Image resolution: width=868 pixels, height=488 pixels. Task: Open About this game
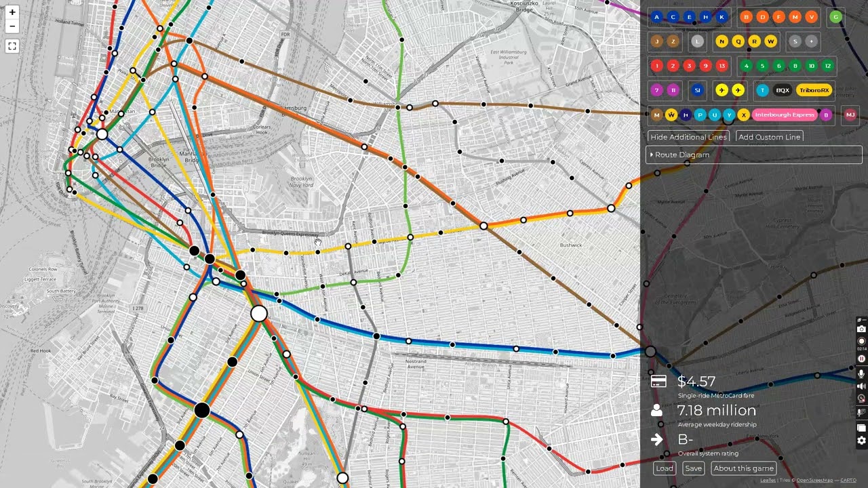(x=743, y=468)
